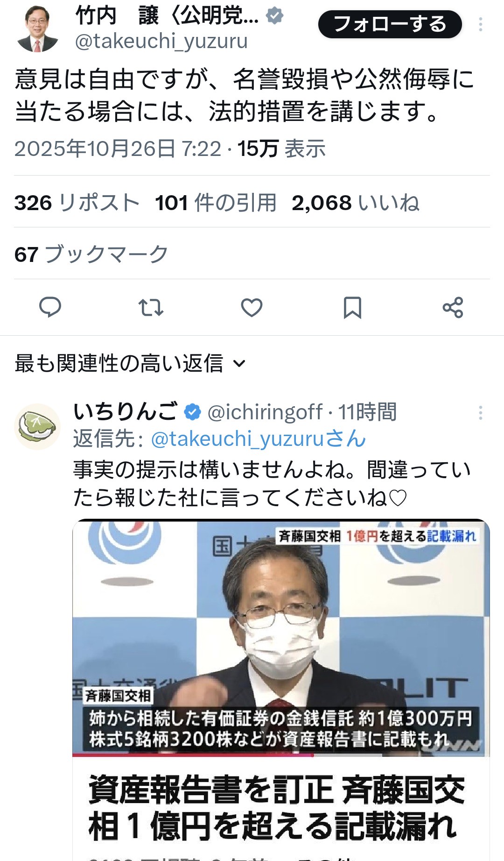Open the news image of 斉藤国交相
The height and width of the screenshot is (861, 504).
(x=281, y=638)
